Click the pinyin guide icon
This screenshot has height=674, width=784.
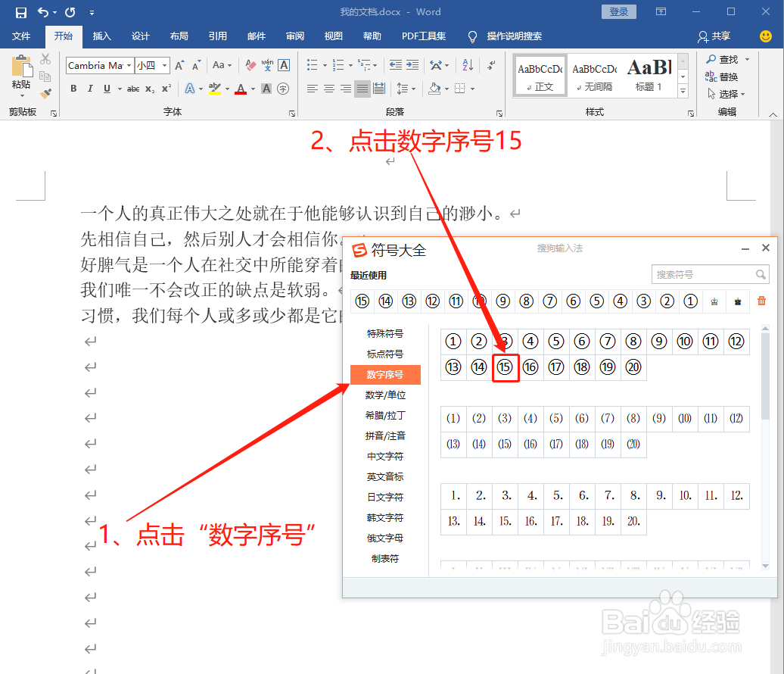268,65
